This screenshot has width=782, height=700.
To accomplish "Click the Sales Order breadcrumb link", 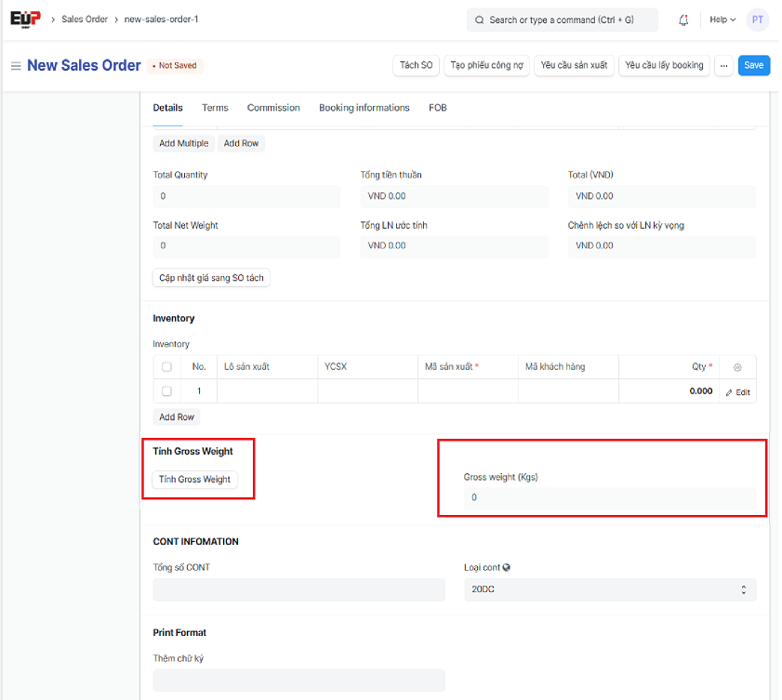I will 86,20.
